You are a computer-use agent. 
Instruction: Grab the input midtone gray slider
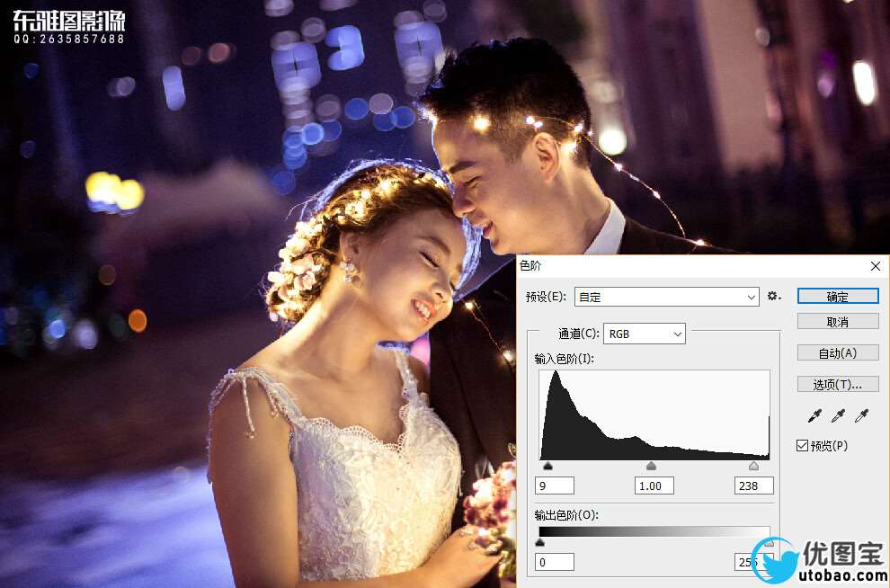[652, 466]
